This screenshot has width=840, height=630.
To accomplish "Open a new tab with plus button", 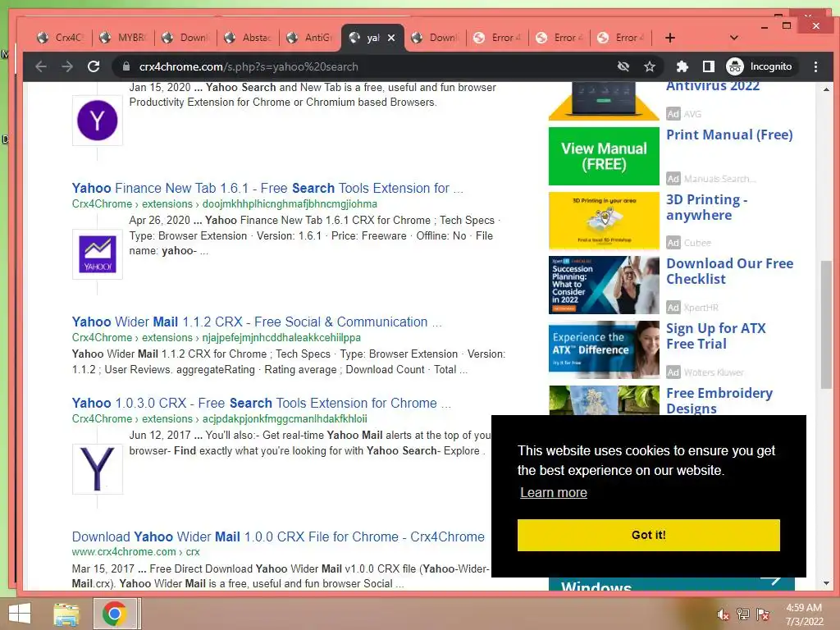I will tap(669, 38).
